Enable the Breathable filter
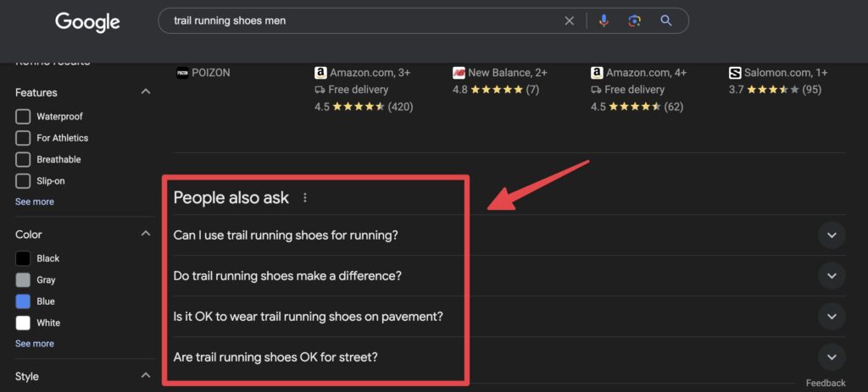 pyautogui.click(x=23, y=159)
